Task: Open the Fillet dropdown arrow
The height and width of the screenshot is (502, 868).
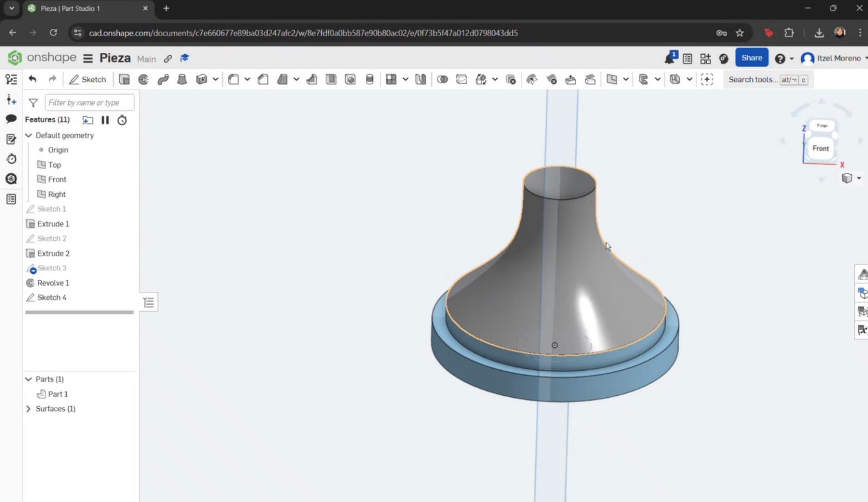Action: click(x=247, y=79)
